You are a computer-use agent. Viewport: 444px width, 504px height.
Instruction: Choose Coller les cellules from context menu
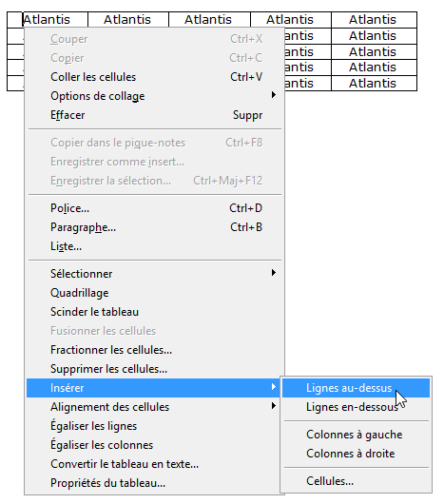(x=155, y=77)
